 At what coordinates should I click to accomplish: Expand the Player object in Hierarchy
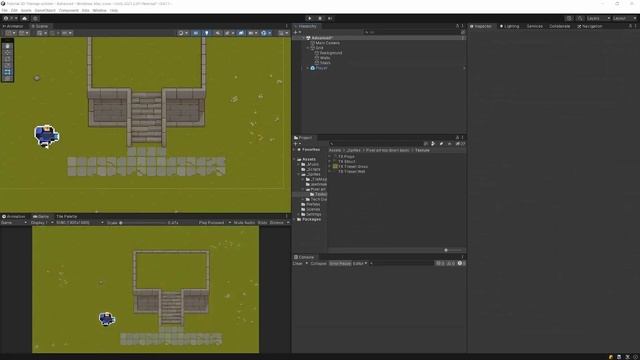(x=308, y=68)
